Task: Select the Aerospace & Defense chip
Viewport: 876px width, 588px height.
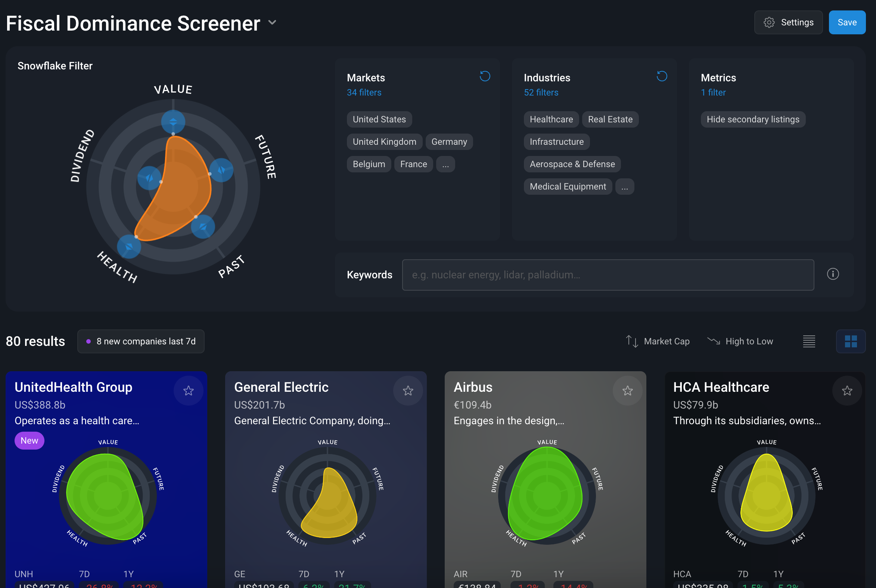Action: coord(572,164)
